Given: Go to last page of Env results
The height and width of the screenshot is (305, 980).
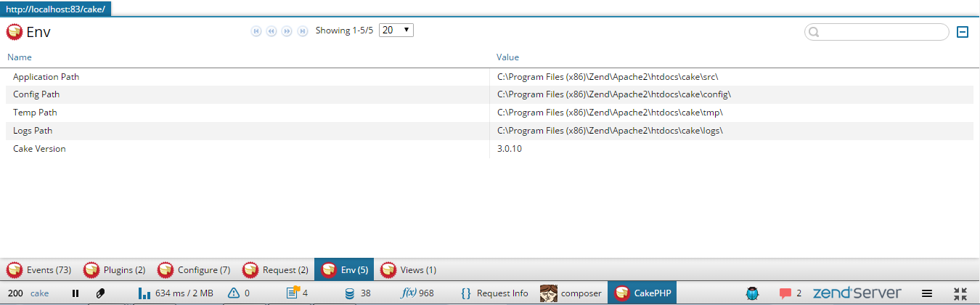Looking at the screenshot, I should click(x=303, y=31).
